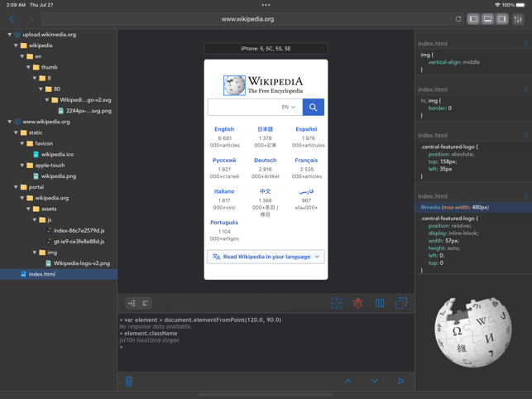Viewport: 532px width, 399px height.
Task: Click the vertical-align: middle property
Action: coord(454,62)
